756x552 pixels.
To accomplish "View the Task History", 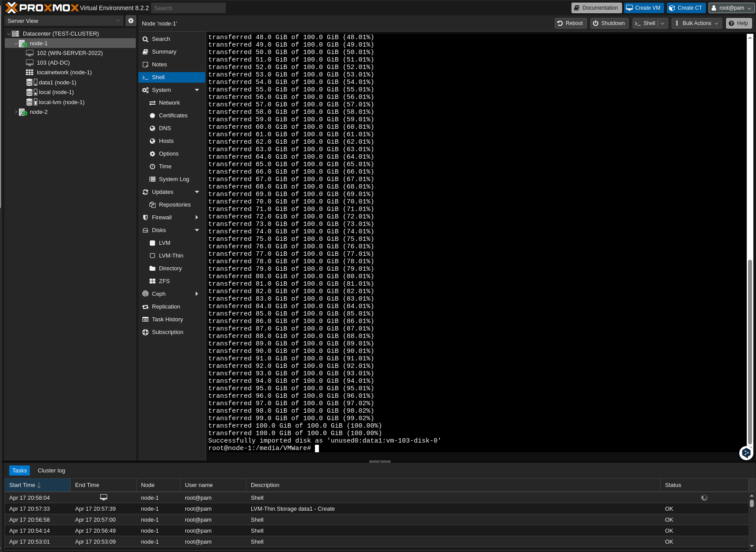I will pyautogui.click(x=167, y=319).
